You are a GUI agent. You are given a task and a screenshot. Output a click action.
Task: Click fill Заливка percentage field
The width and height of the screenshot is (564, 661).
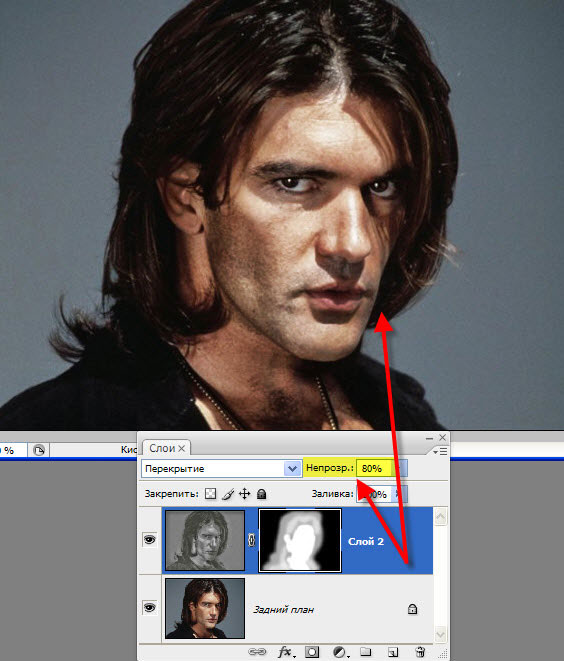pyautogui.click(x=375, y=494)
